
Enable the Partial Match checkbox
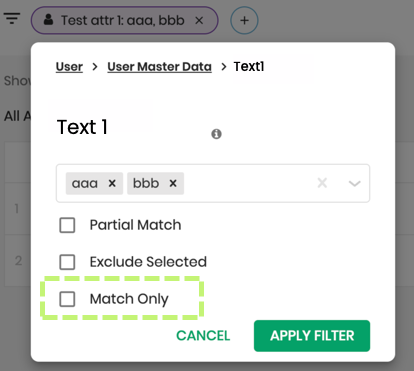67,225
